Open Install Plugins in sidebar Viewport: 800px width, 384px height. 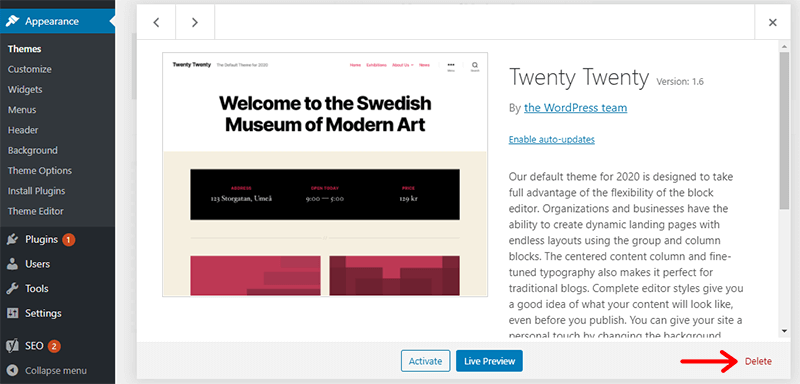pyautogui.click(x=37, y=191)
